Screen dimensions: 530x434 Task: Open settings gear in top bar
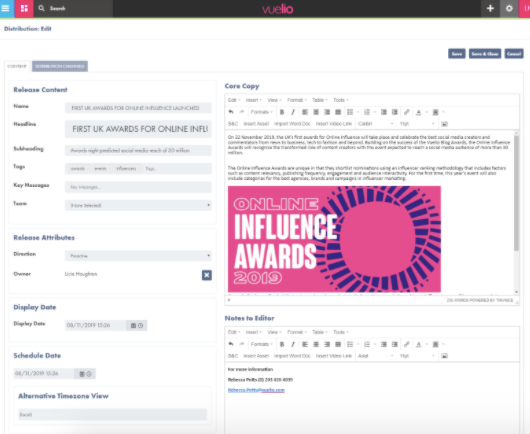[x=509, y=8]
